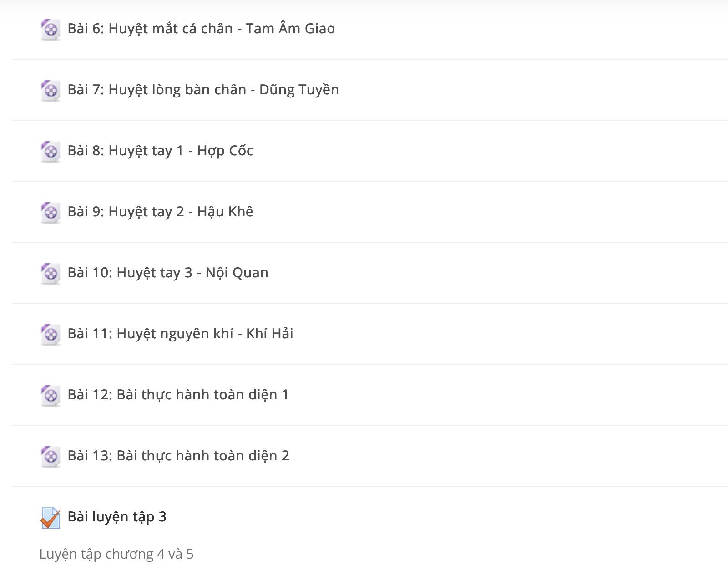Click the video icon beside Bài 8

tap(51, 152)
